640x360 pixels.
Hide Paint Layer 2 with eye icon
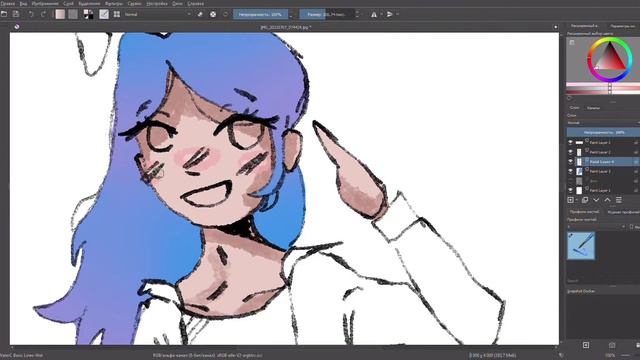tap(570, 152)
